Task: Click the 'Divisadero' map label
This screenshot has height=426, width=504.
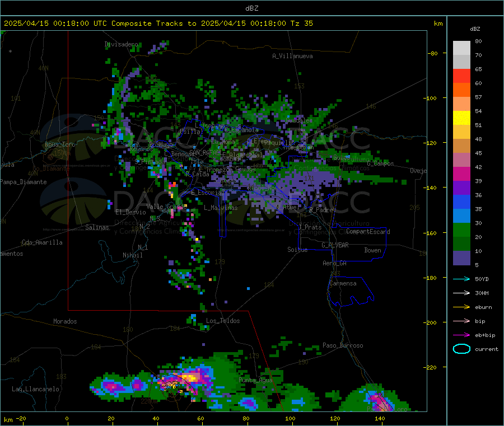Action: (x=121, y=44)
